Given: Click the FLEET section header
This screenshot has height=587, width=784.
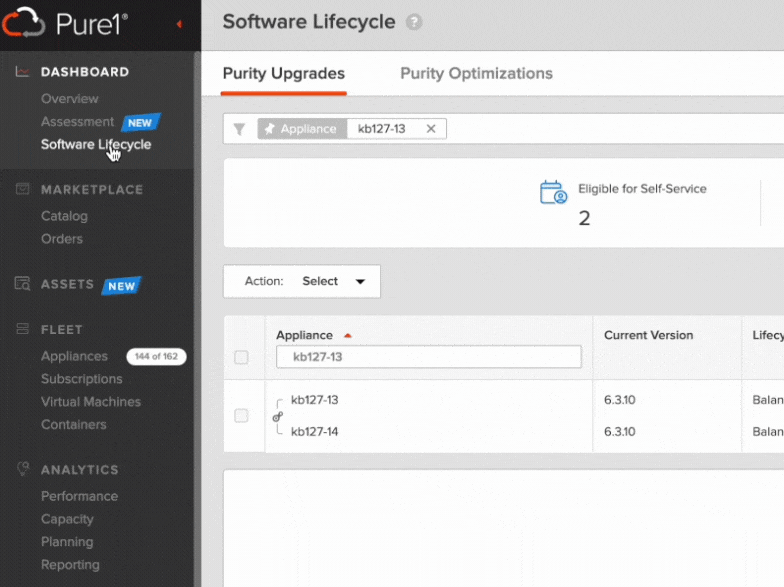Looking at the screenshot, I should 62,330.
